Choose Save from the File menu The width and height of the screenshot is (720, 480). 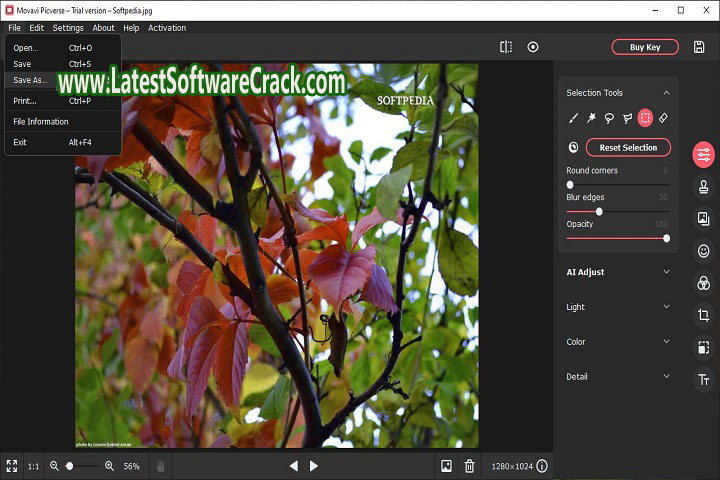63,64
